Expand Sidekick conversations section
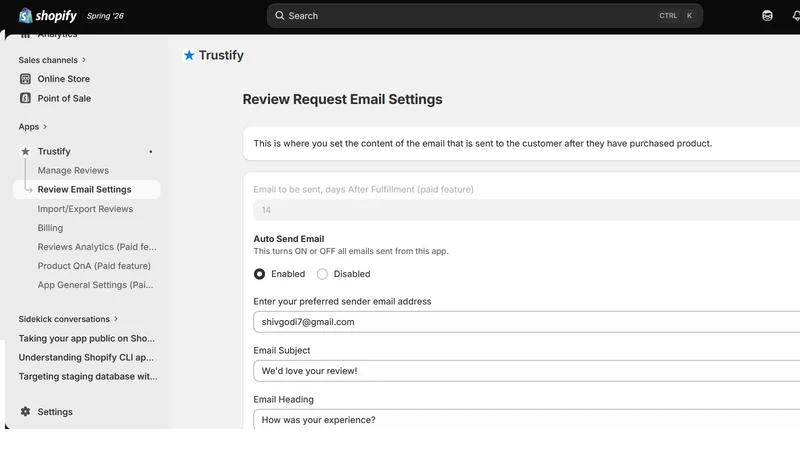Image resolution: width=800 pixels, height=450 pixels. pos(68,319)
